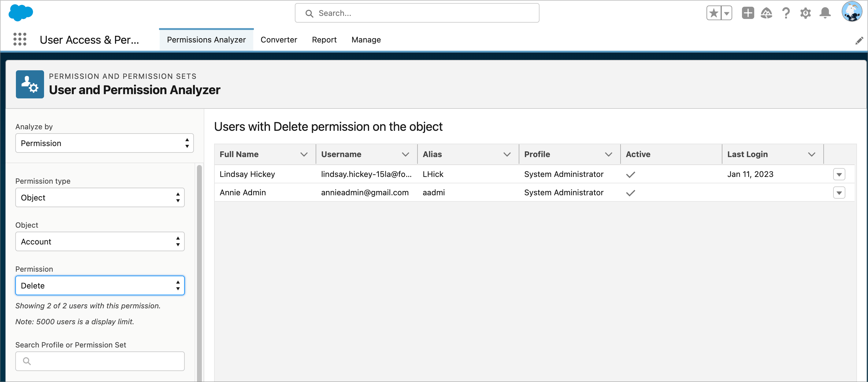The image size is (868, 382).
Task: Click the User Access & Per... app name
Action: (x=89, y=40)
